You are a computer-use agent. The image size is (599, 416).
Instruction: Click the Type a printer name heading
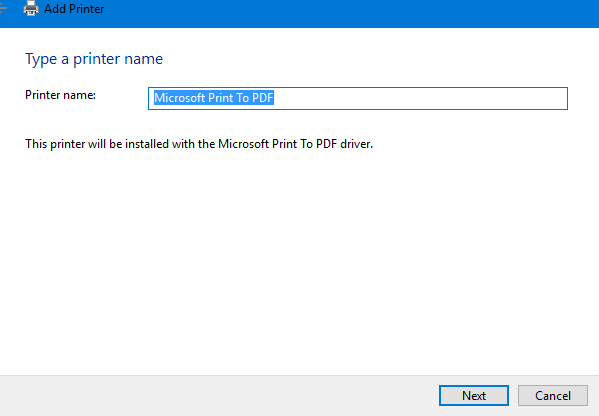point(94,59)
